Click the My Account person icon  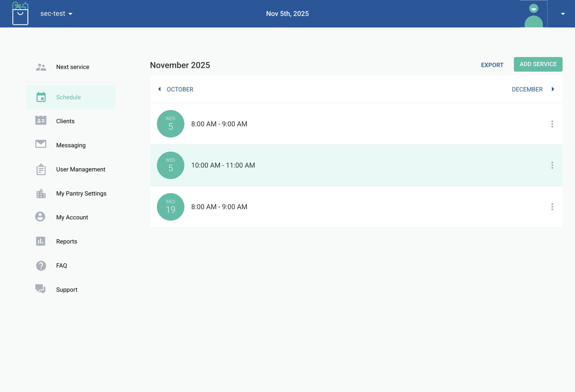[40, 217]
